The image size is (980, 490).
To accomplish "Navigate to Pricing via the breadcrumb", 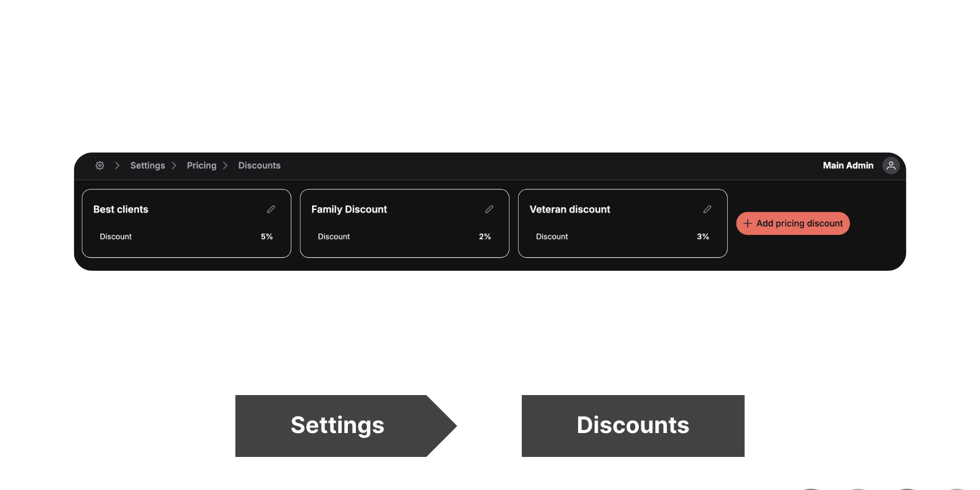I will [201, 165].
